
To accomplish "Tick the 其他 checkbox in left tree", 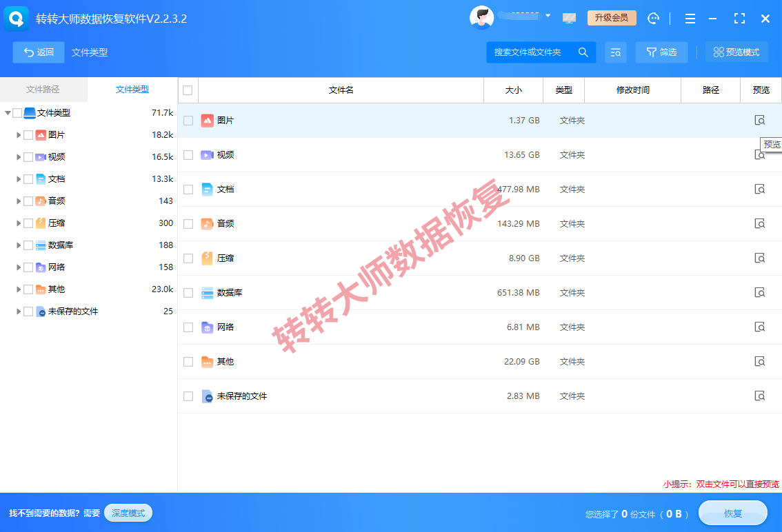I will (x=28, y=289).
